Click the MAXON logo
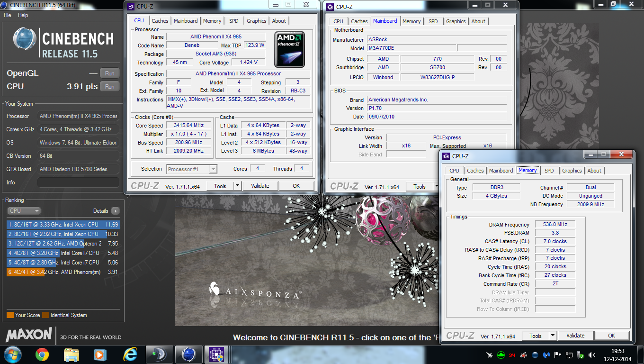The image size is (644, 364). (x=28, y=335)
